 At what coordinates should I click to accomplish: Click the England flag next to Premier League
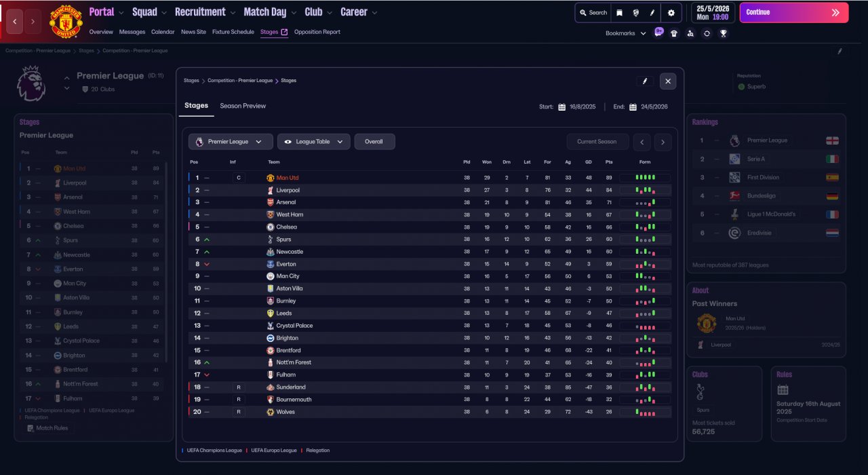point(832,140)
